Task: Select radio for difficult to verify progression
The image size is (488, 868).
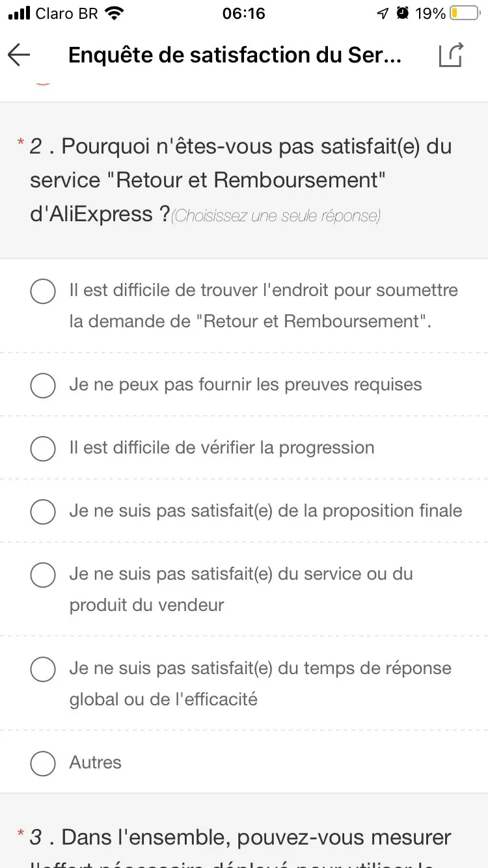Action: click(x=43, y=448)
